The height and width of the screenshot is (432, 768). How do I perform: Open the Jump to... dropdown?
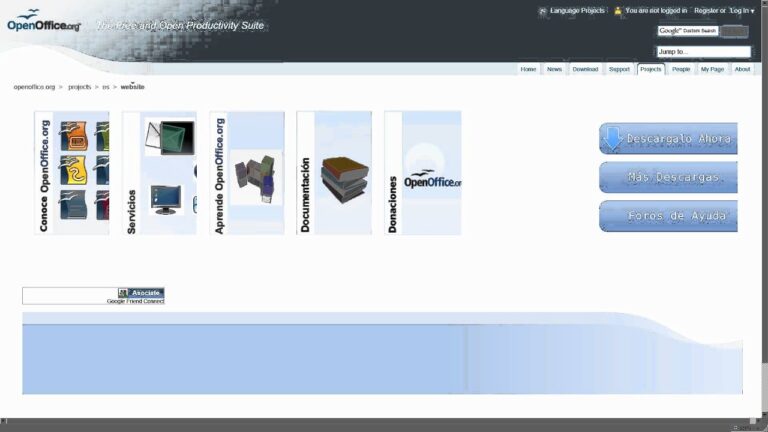pos(703,51)
